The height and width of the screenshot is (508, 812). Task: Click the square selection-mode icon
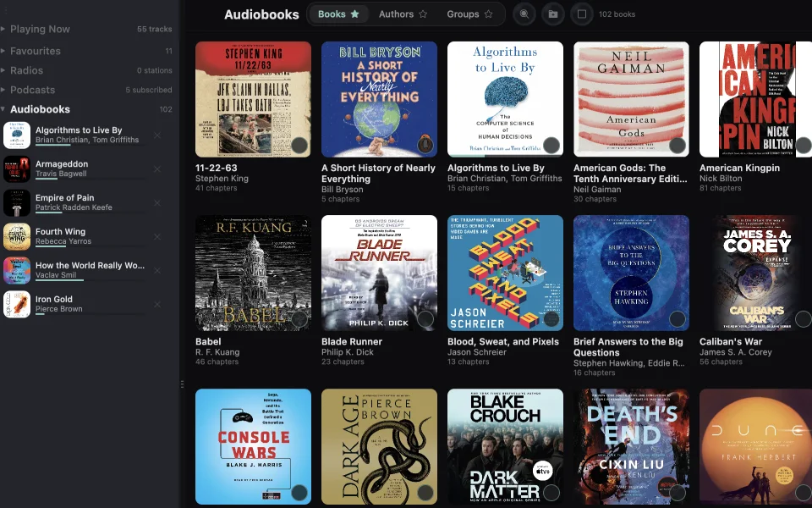coord(582,14)
